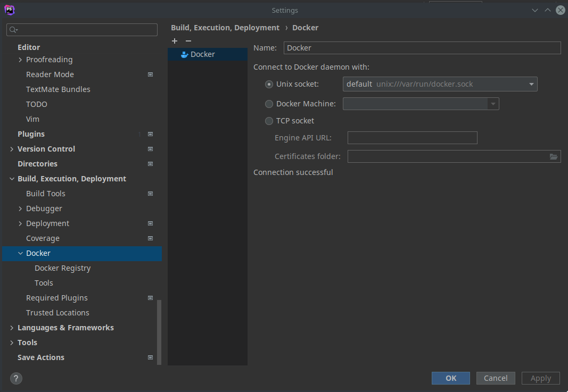
Task: Collapse the Build, Execution, Deployment section
Action: [12, 179]
